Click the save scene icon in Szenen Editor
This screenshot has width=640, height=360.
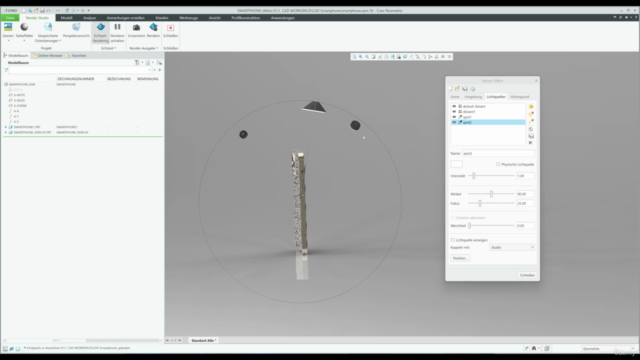tap(465, 89)
